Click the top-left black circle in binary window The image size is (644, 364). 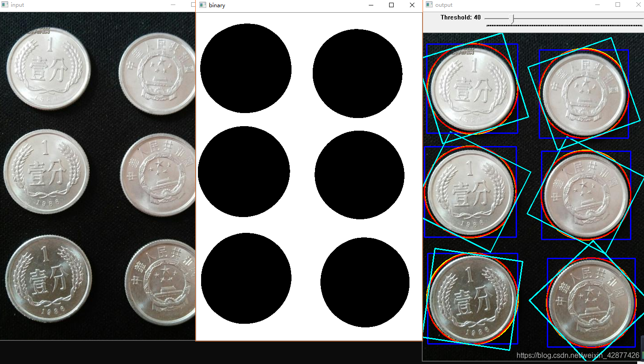coord(246,68)
